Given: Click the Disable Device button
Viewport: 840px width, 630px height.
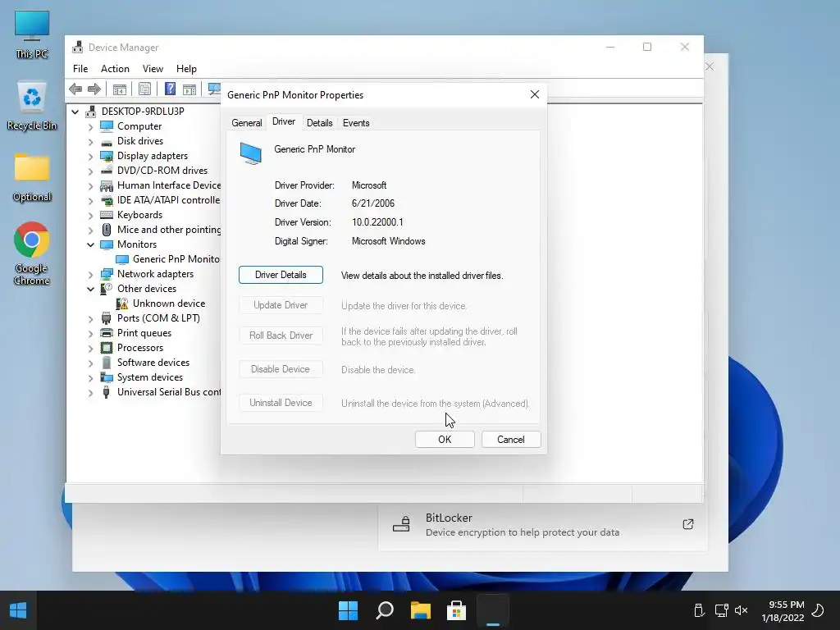Looking at the screenshot, I should pos(281,369).
